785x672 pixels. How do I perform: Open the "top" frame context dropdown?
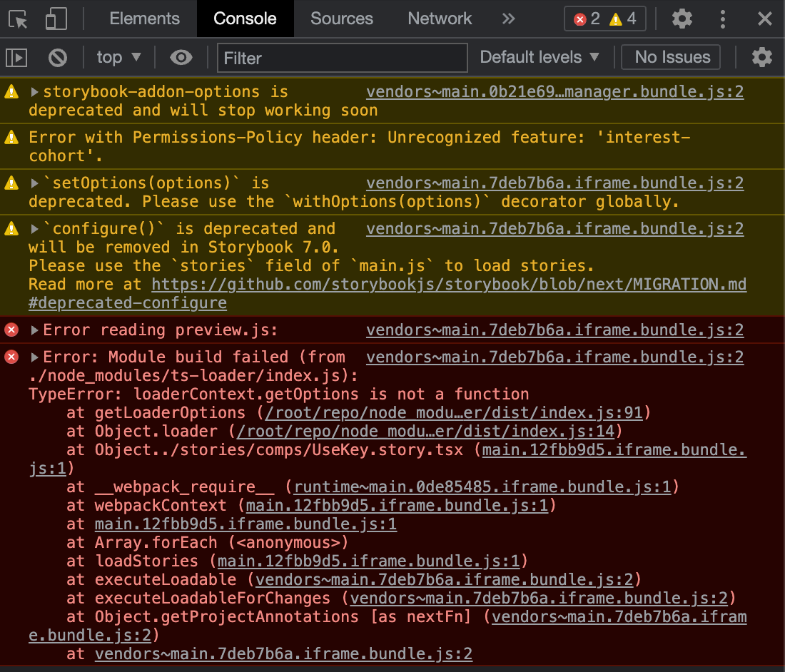point(118,57)
